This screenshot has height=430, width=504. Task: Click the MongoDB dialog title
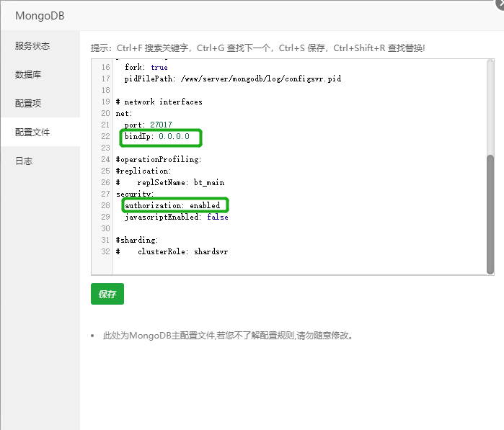click(40, 15)
